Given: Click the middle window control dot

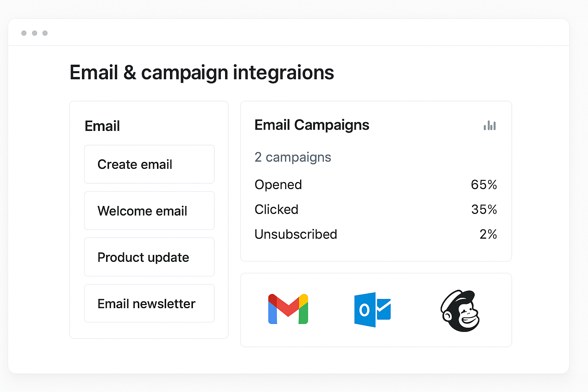Looking at the screenshot, I should click(34, 33).
